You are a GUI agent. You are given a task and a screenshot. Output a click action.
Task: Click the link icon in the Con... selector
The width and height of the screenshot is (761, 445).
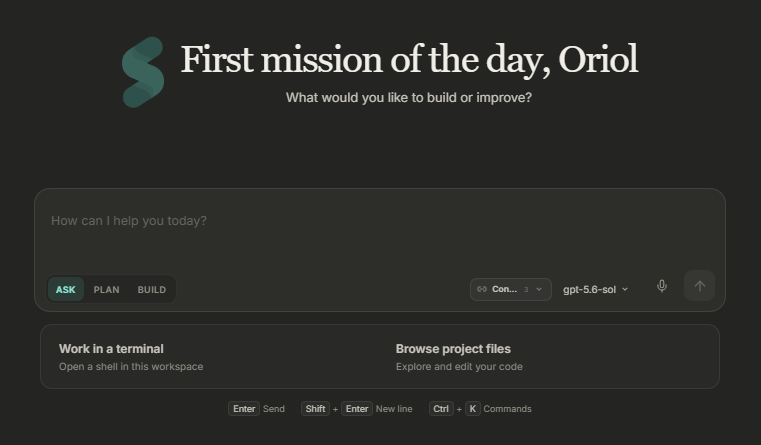pos(481,289)
